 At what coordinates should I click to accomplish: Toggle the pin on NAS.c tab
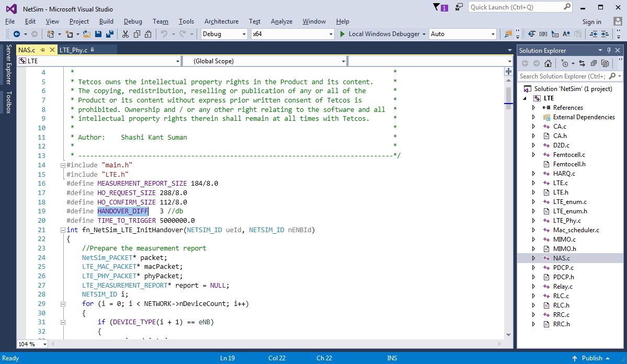[x=42, y=50]
